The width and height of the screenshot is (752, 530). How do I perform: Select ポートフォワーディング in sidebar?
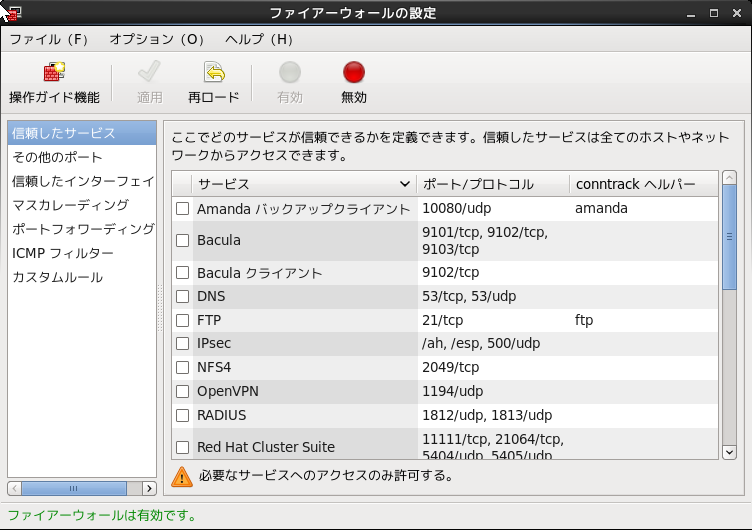[82, 229]
